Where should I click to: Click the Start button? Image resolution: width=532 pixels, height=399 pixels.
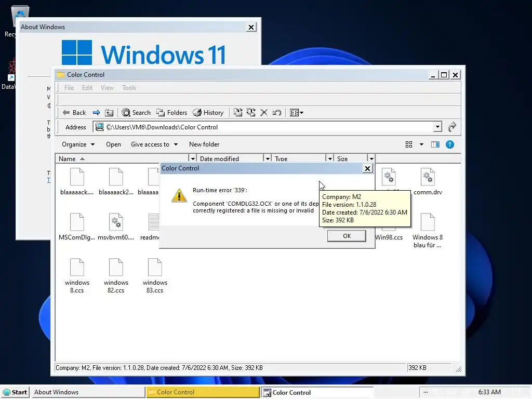pyautogui.click(x=15, y=392)
